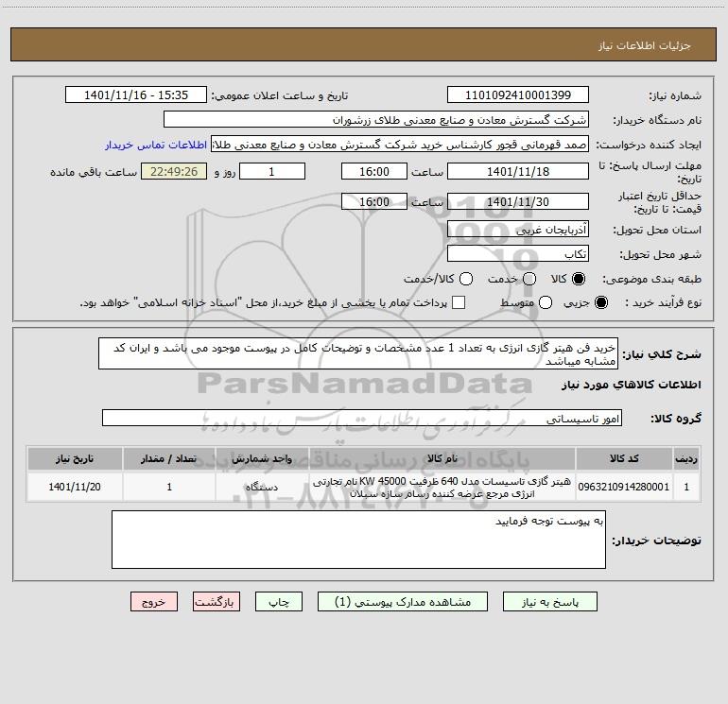Toggle the اسناد خزانه اسلامی payment checkbox

pyautogui.click(x=459, y=302)
